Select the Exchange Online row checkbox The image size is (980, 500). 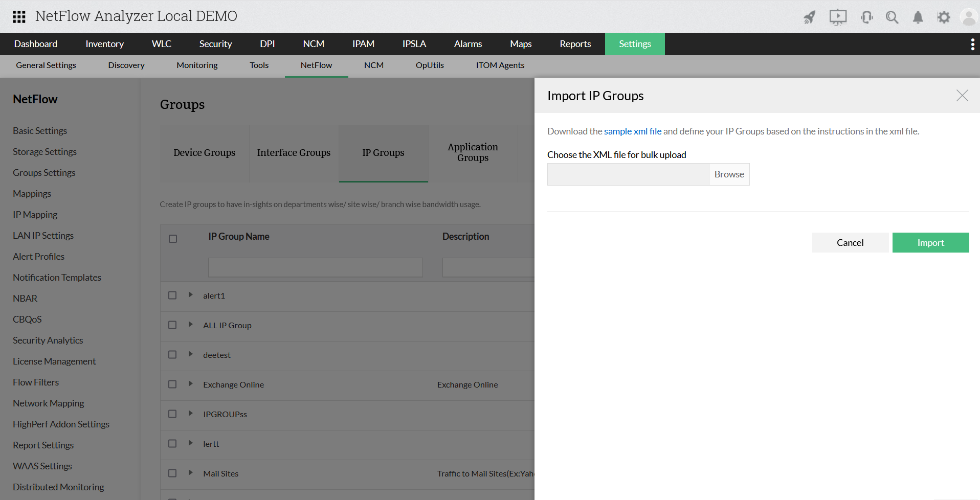point(172,384)
